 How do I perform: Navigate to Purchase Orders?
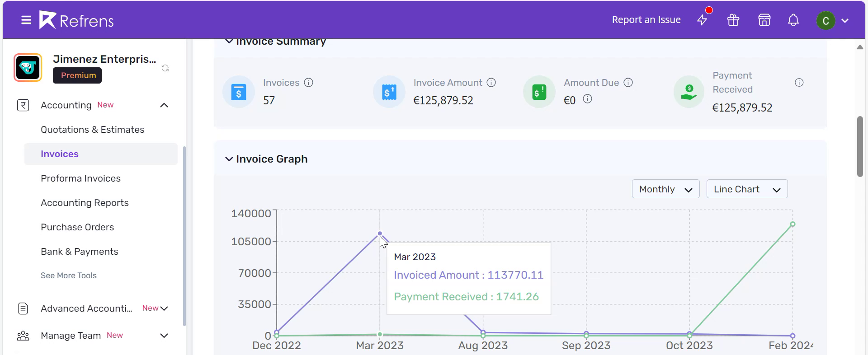[x=77, y=227]
